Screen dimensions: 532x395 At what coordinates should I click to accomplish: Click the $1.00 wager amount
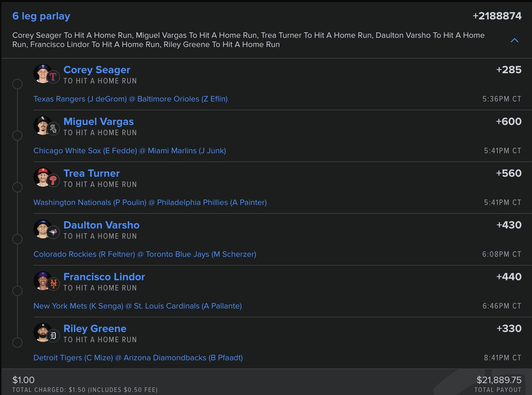tap(23, 380)
